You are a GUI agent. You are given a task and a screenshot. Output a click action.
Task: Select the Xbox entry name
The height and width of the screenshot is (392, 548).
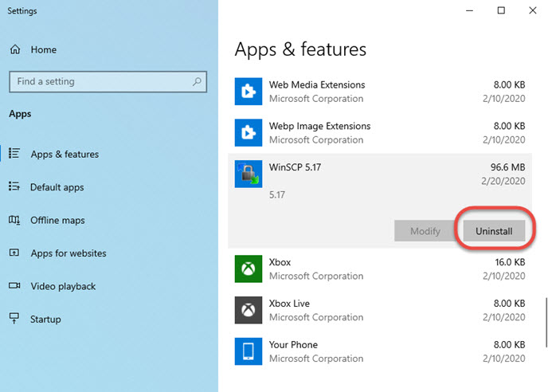click(280, 262)
